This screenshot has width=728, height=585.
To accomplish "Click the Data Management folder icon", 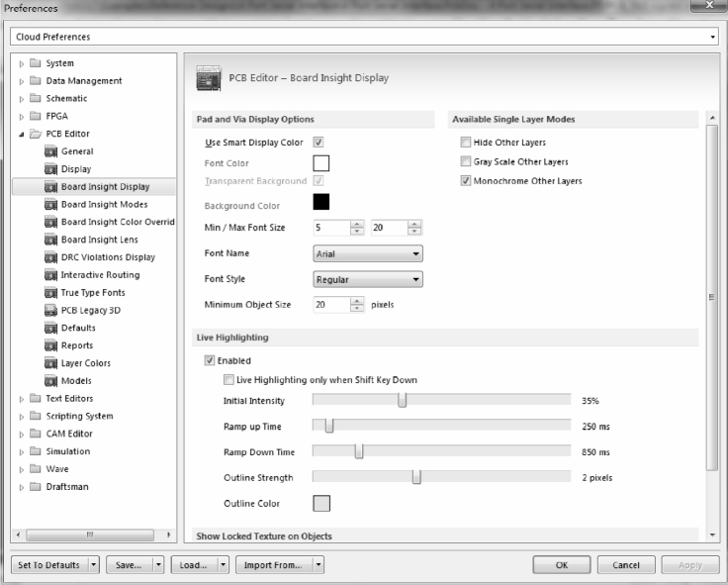I will click(36, 80).
